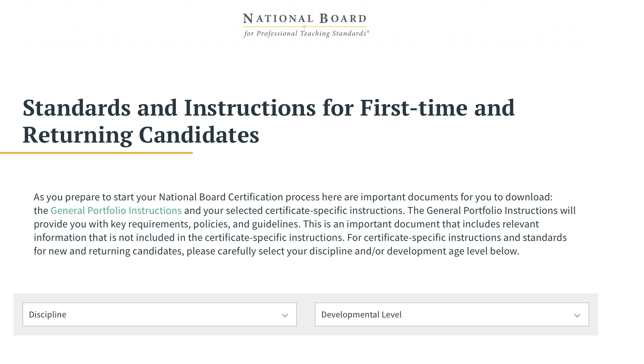
Task: Click the gold line under NATIONAL BOARD
Action: pyautogui.click(x=304, y=27)
